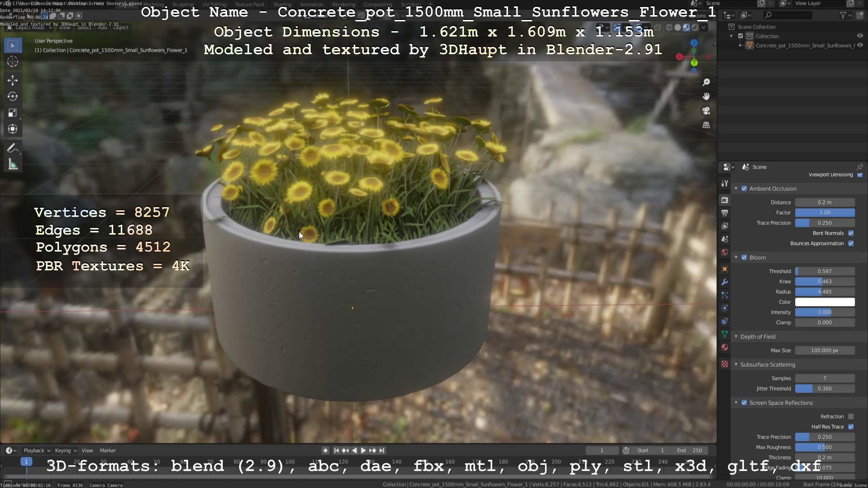868x488 pixels.
Task: Open the Object Constraints properties tab
Action: 724,321
